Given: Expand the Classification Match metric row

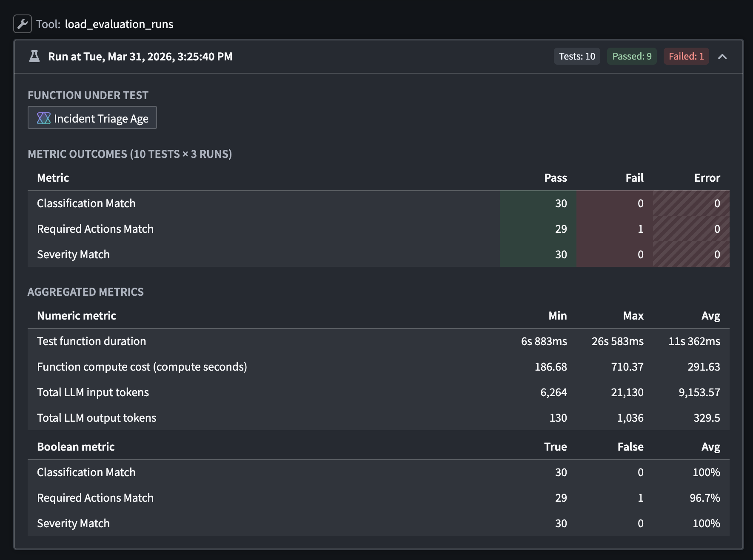Looking at the screenshot, I should click(x=86, y=203).
